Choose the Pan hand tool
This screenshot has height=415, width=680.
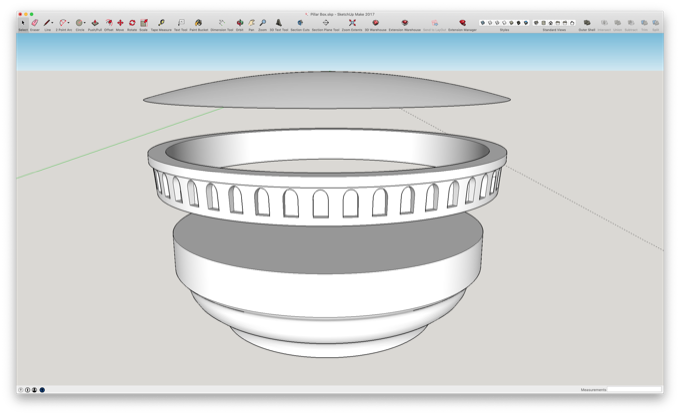pyautogui.click(x=251, y=23)
